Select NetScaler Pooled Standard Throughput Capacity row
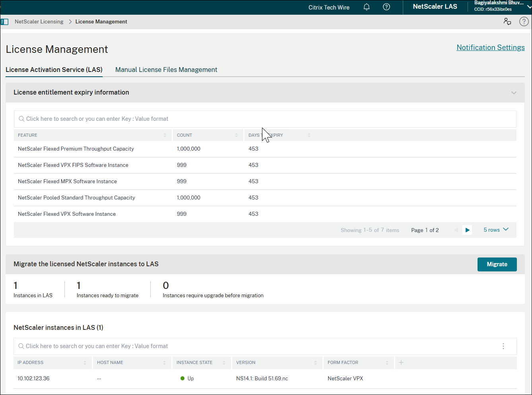532x395 pixels. [265, 198]
